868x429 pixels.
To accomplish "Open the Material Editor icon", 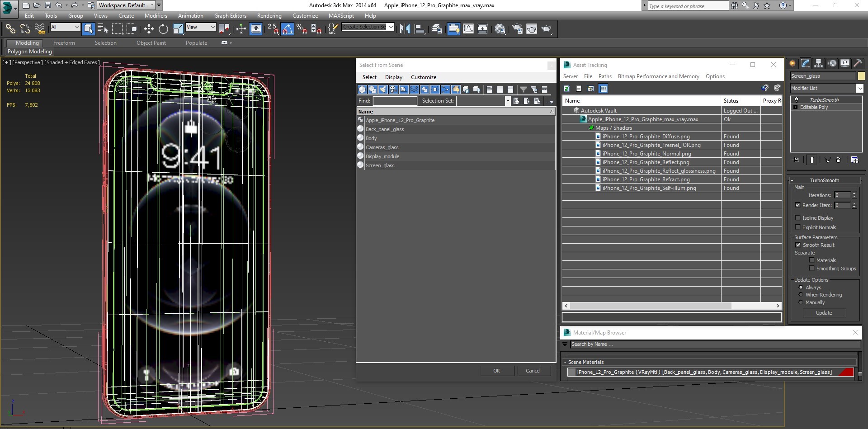I will 500,29.
